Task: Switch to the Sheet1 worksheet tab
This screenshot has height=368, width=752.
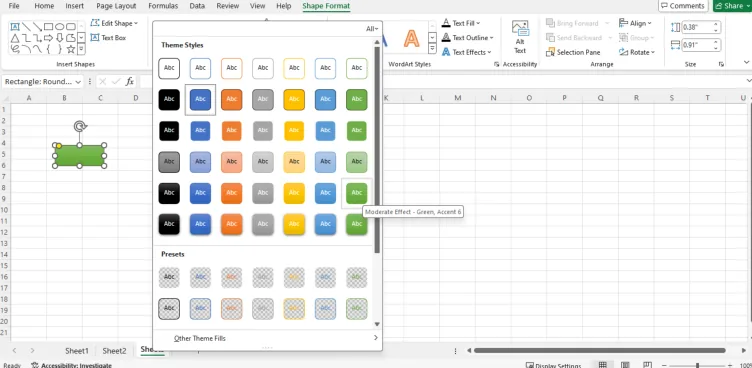Action: click(77, 351)
